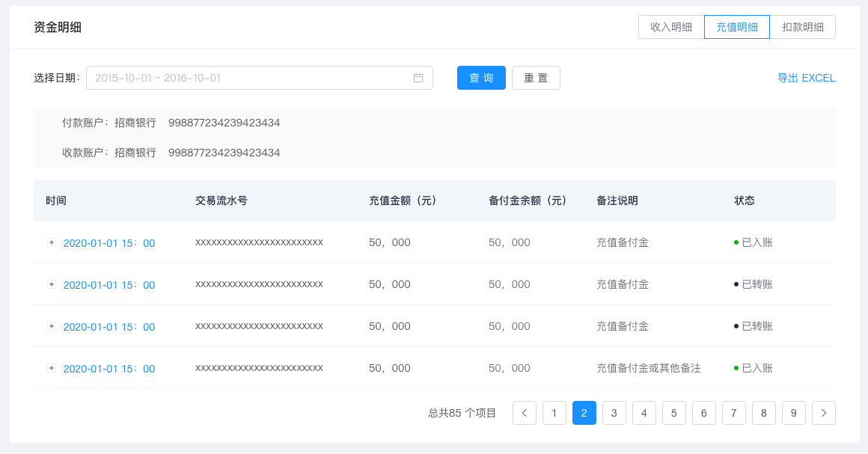868x454 pixels.
Task: Click 充值金额(元) column header
Action: coord(403,200)
